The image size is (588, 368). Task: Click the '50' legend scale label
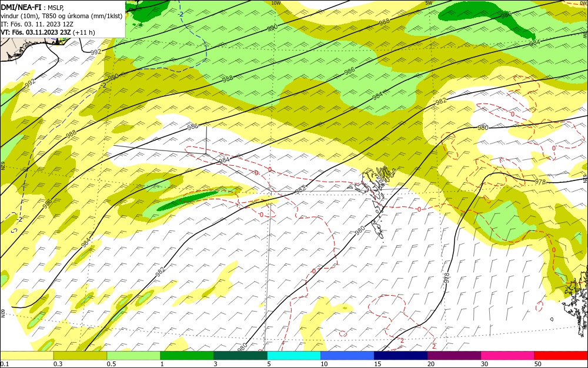(x=538, y=364)
